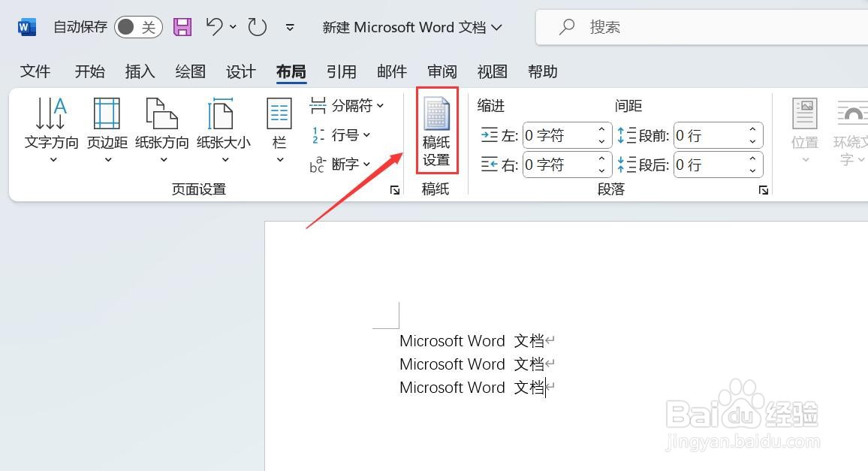Open the 页面设置 dialog launcher
The image size is (868, 471).
(394, 190)
